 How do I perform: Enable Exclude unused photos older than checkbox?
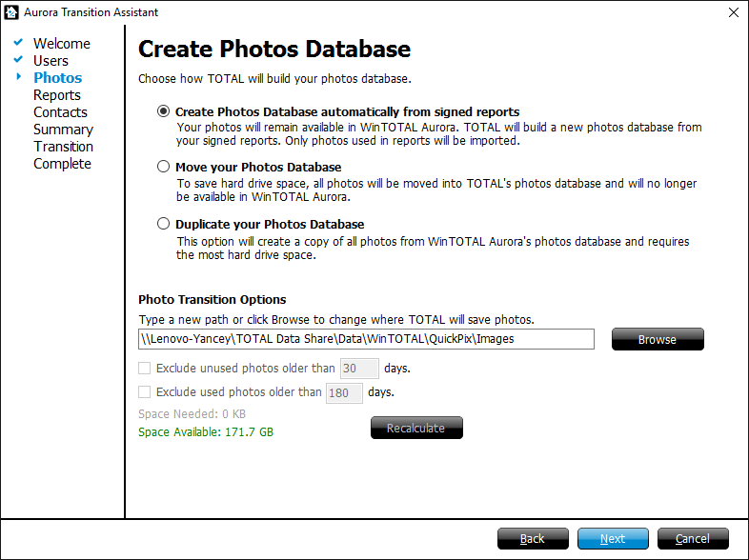tap(145, 368)
